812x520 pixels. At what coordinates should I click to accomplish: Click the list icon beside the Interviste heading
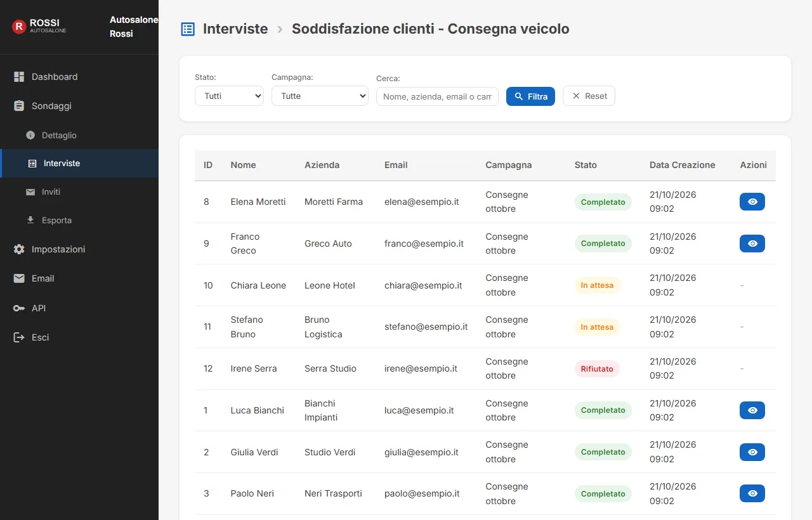(x=188, y=29)
